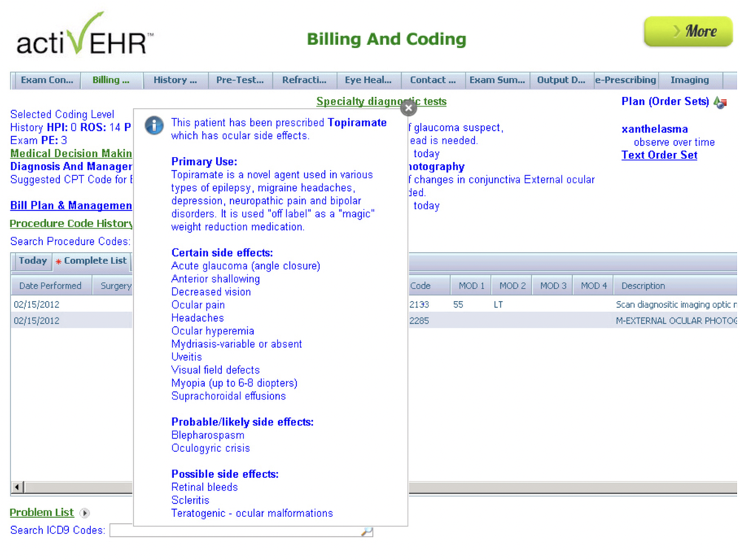Open the Problem List link
This screenshot has height=560, width=740.
[41, 513]
